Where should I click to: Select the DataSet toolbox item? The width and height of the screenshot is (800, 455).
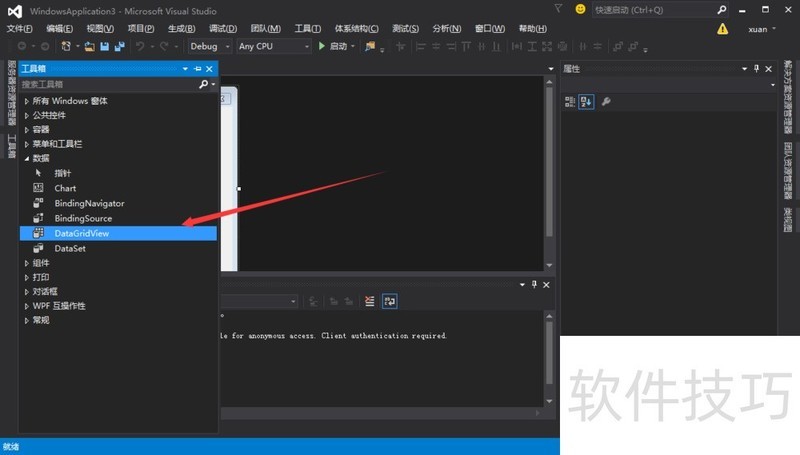(118, 248)
